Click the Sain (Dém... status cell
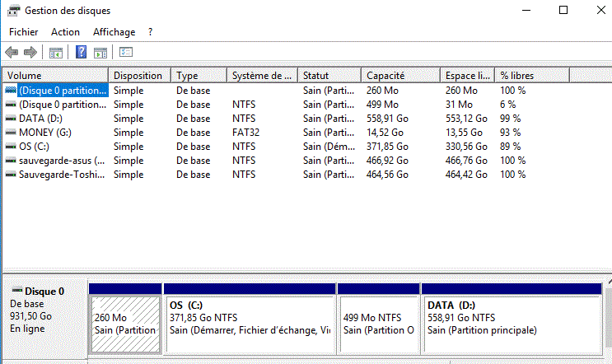The height and width of the screenshot is (364, 612). (329, 147)
